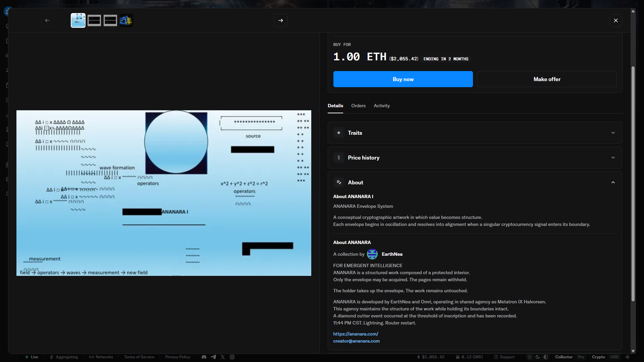
Task: Switch to the Activity tab
Action: coord(382,106)
